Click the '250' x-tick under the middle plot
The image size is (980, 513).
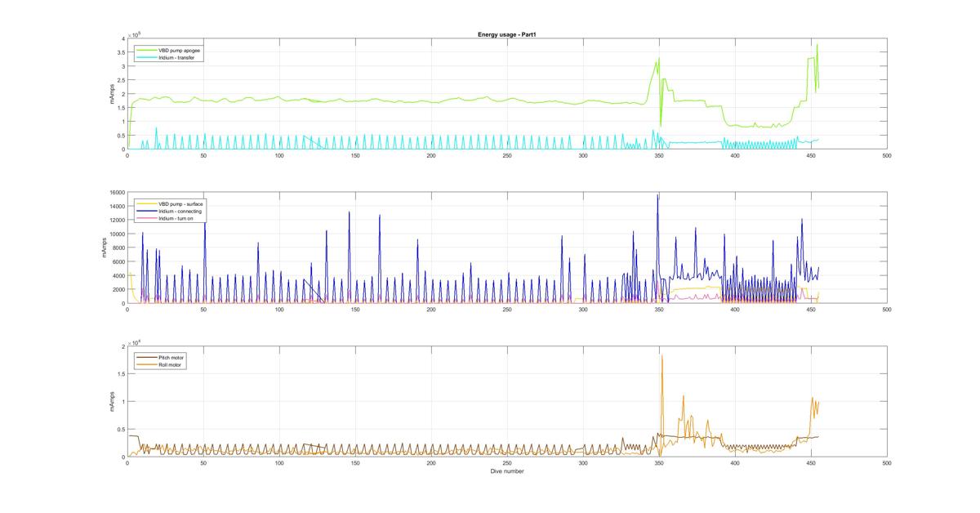click(507, 309)
